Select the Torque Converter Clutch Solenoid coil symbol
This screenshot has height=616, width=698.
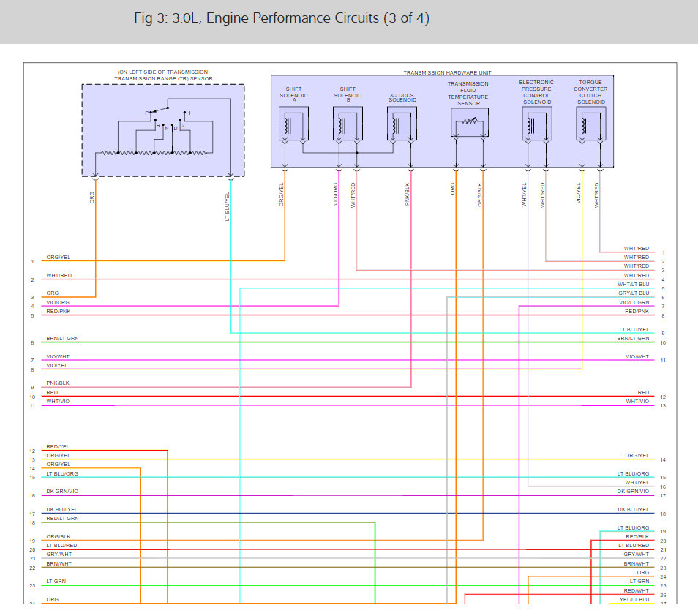click(x=591, y=124)
